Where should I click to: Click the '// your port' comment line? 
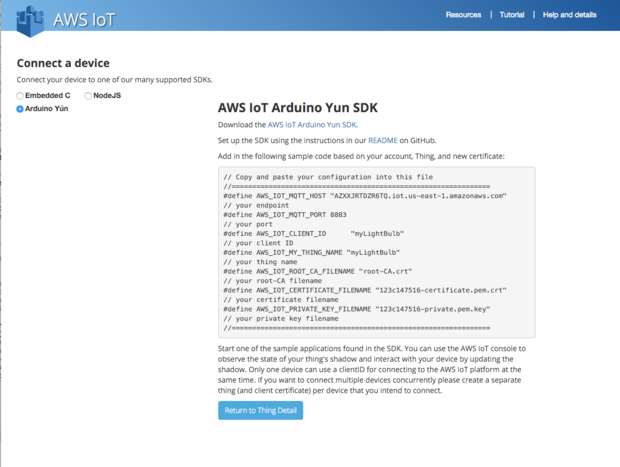tap(248, 224)
